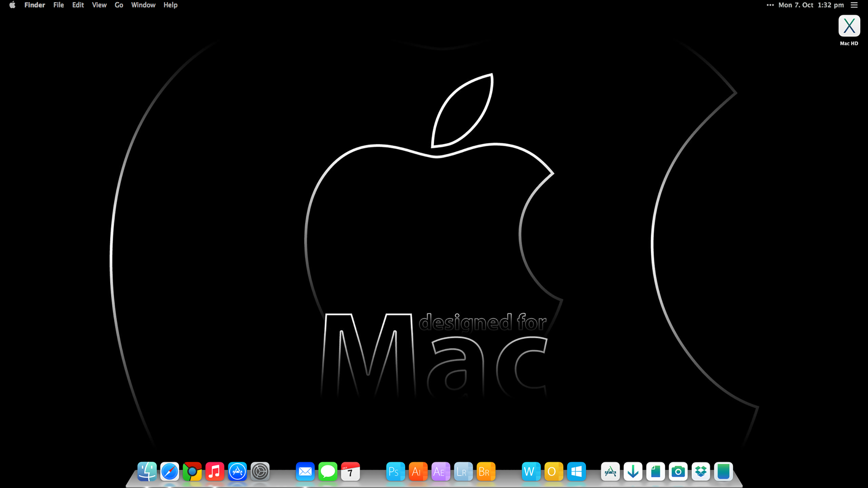Open Finder from the Dock
The image size is (868, 488).
click(147, 471)
